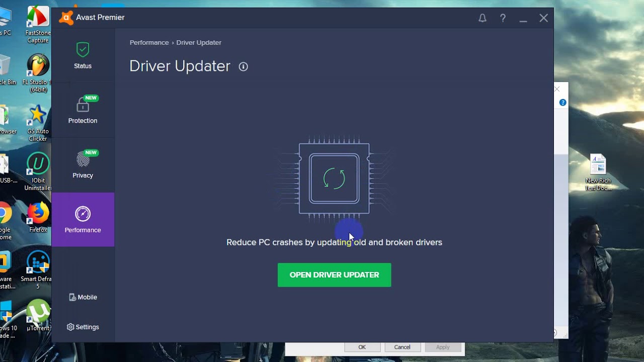Click the Avast Premier logo icon
Viewport: 644px width, 362px height.
pos(66,18)
